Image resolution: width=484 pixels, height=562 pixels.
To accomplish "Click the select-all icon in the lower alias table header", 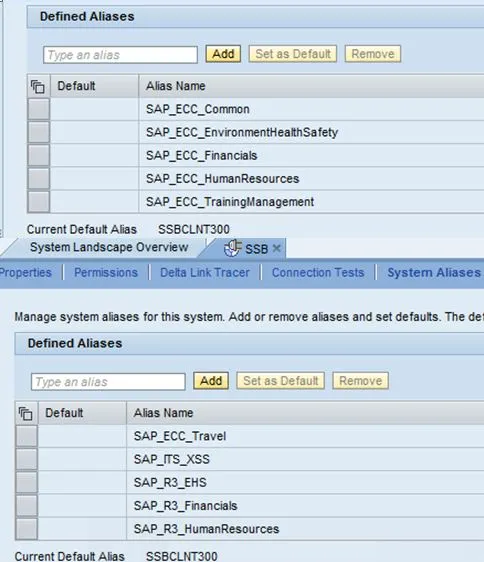I will point(25,414).
